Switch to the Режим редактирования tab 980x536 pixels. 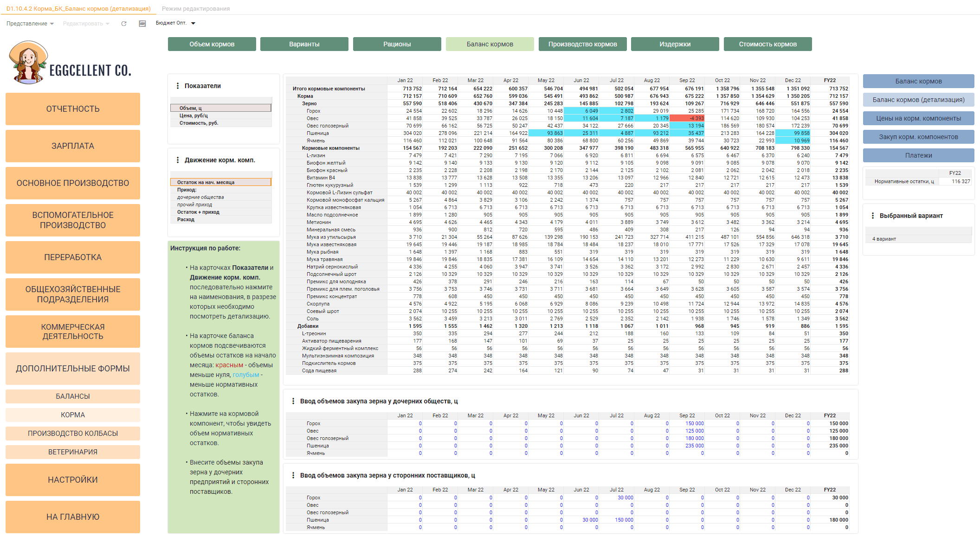click(196, 8)
